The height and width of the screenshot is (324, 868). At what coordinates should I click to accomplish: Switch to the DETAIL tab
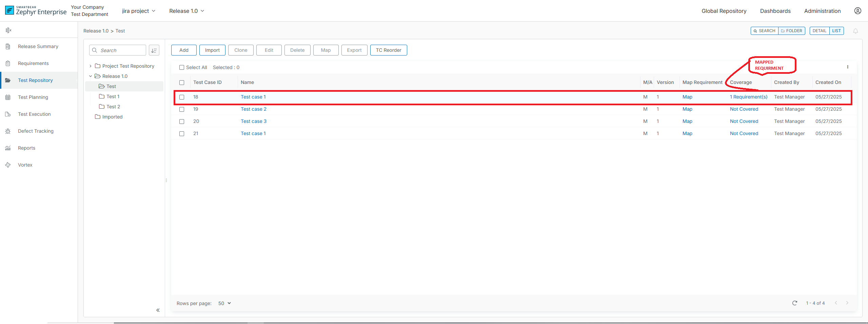click(820, 30)
